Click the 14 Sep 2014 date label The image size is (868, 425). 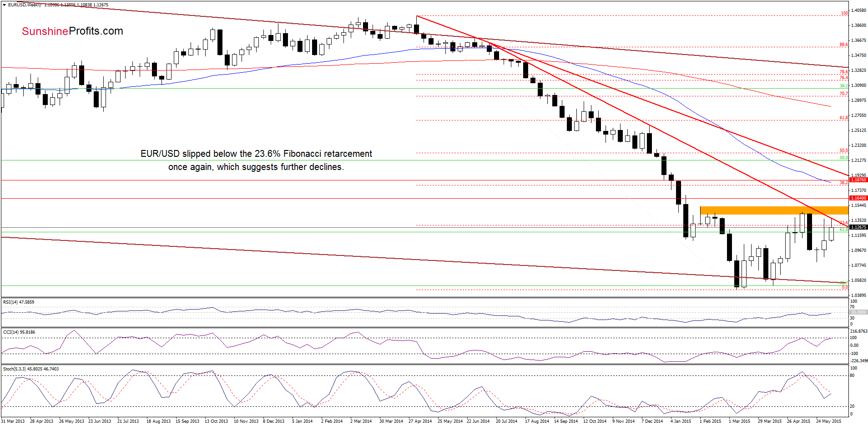566,421
